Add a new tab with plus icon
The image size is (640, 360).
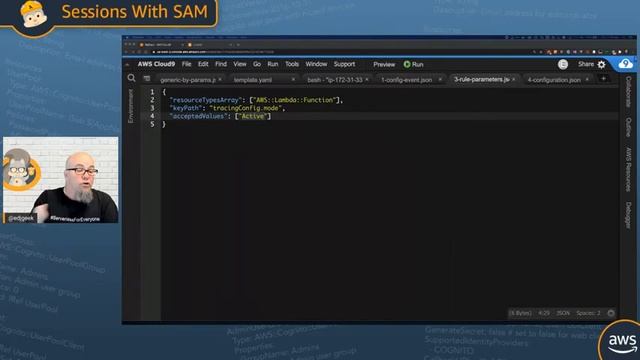(x=603, y=79)
